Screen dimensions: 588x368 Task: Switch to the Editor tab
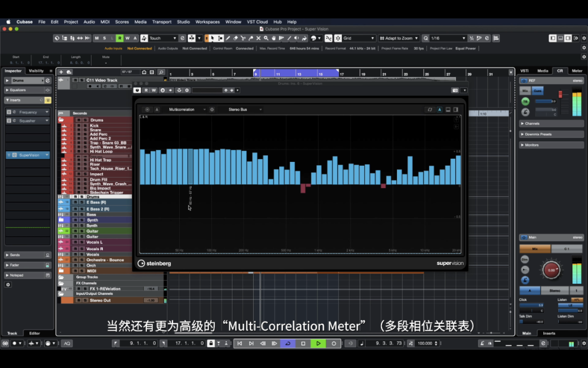point(34,334)
